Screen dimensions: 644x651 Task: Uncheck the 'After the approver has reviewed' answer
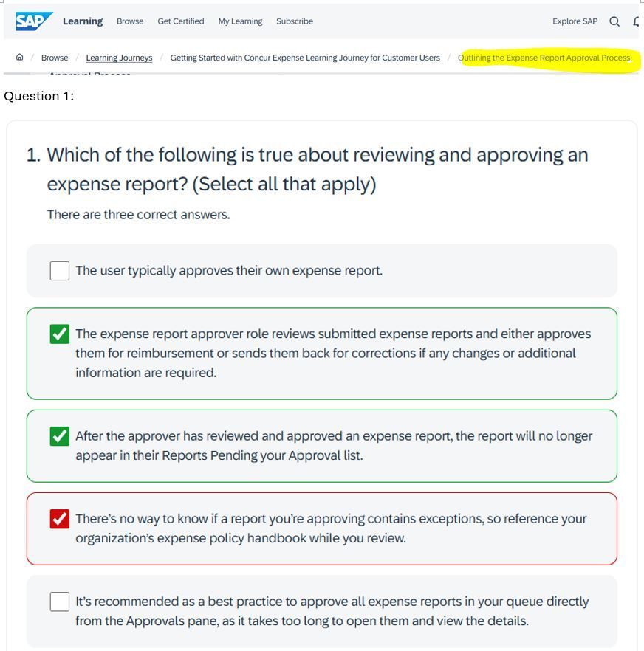59,436
